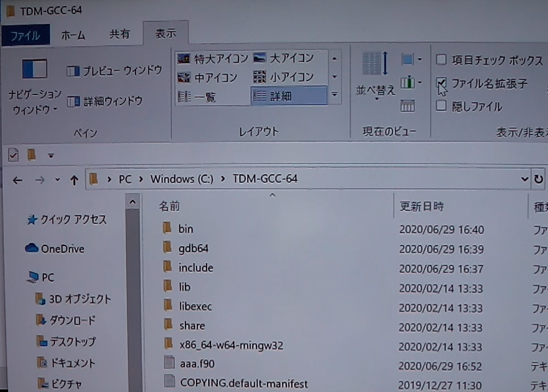
Task: Go back with the left arrow
Action: (x=17, y=180)
